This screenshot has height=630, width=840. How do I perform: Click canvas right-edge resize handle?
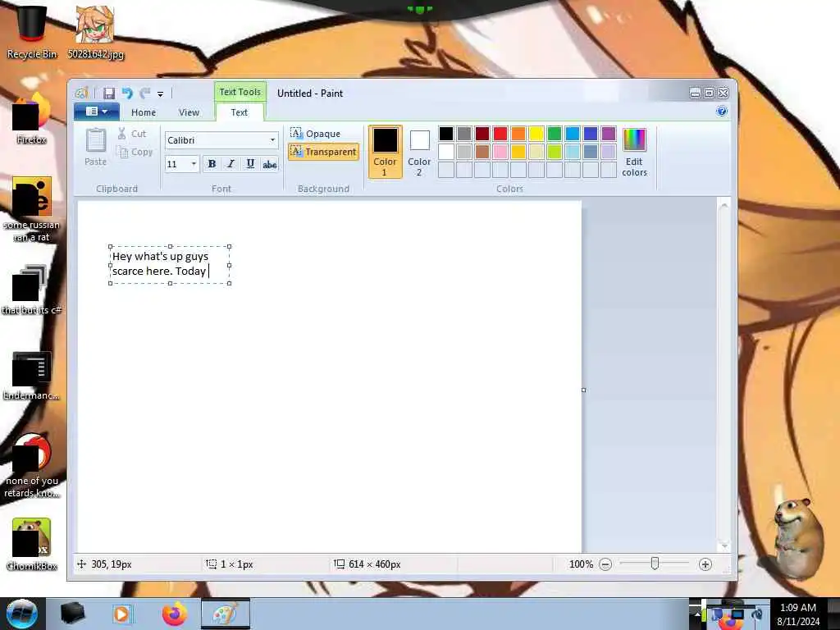point(583,390)
